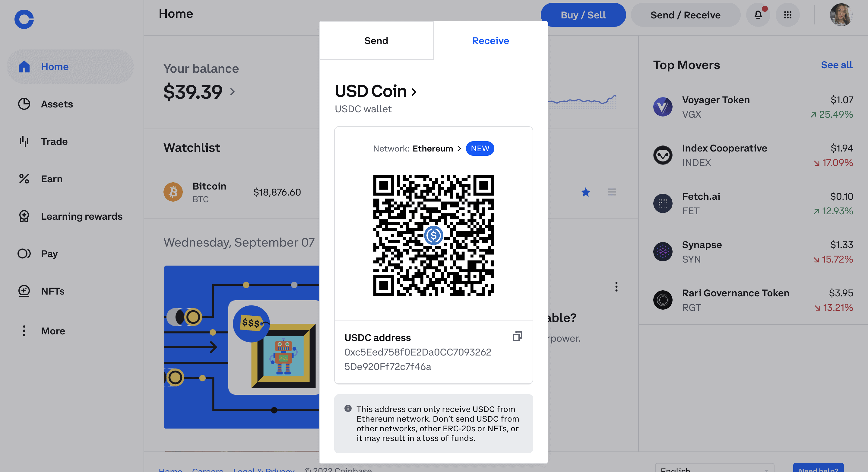This screenshot has height=472, width=868.
Task: Select the Assets sidebar icon
Action: coord(24,104)
